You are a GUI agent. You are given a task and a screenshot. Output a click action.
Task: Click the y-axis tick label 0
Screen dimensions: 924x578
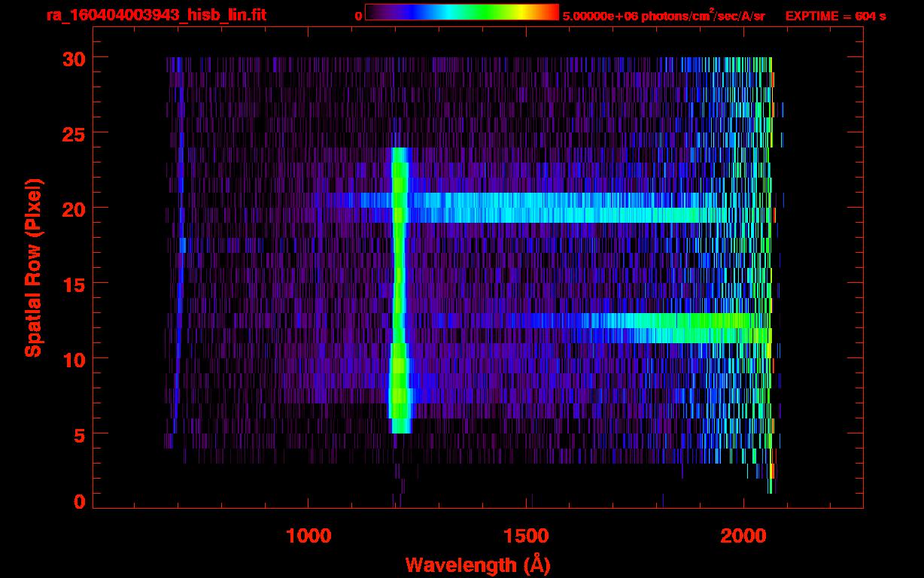click(78, 501)
